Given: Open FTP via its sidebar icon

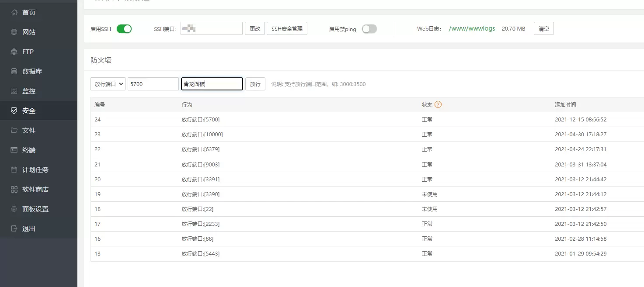Looking at the screenshot, I should [x=14, y=52].
